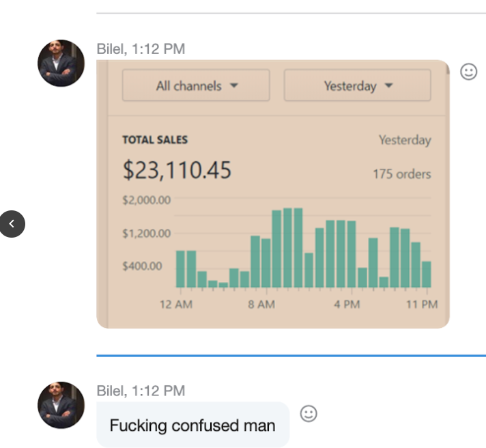Click the "Bilel, 1:12 PM" header above image
The width and height of the screenshot is (486, 448).
click(141, 49)
